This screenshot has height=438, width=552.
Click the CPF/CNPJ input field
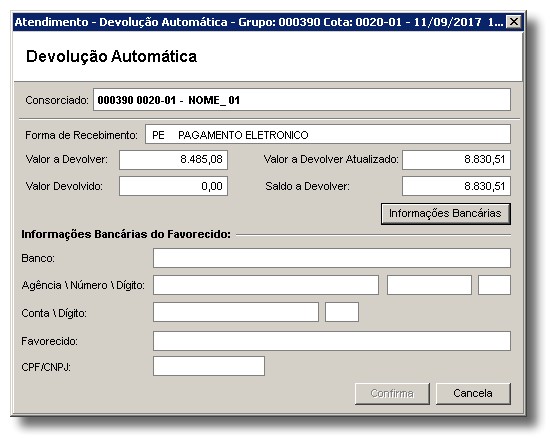point(209,366)
